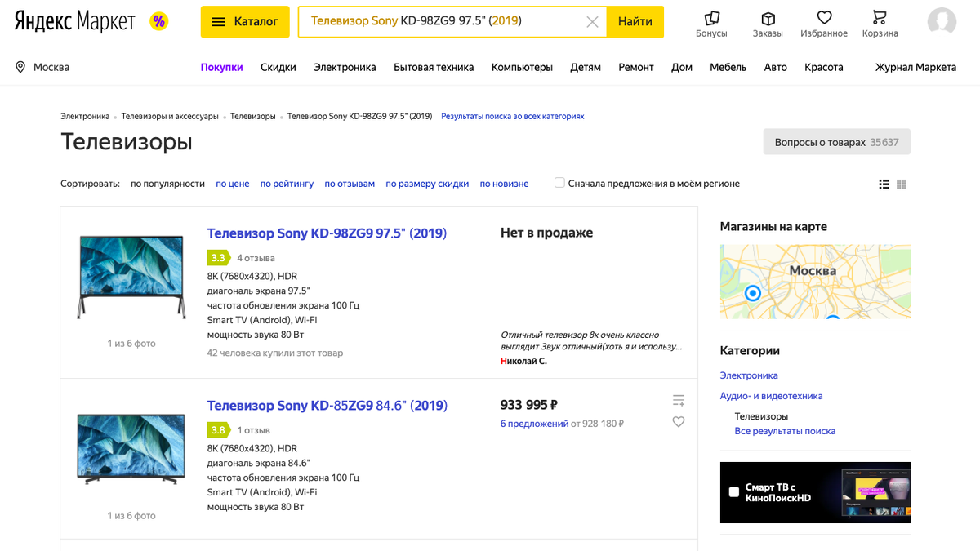Click Магазины на карте heading
The image size is (980, 551).
pyautogui.click(x=773, y=227)
